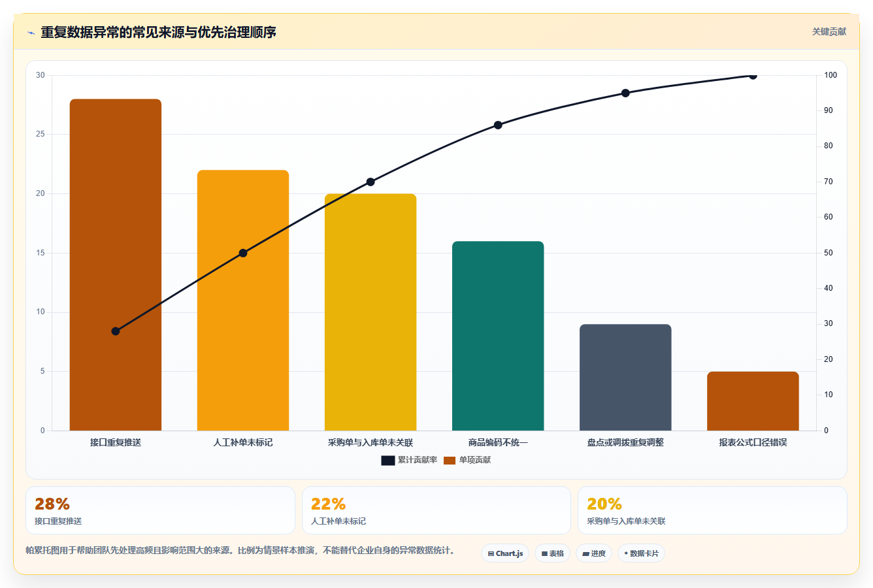Screen dimensions: 873x588
Task: Click the 关键贡献 label in header
Action: (829, 31)
